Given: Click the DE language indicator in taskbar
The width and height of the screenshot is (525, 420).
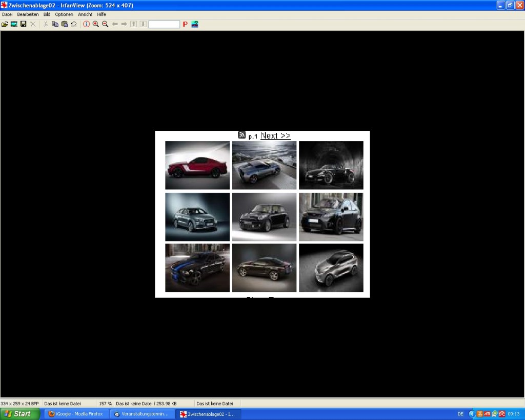Looking at the screenshot, I should (x=460, y=414).
